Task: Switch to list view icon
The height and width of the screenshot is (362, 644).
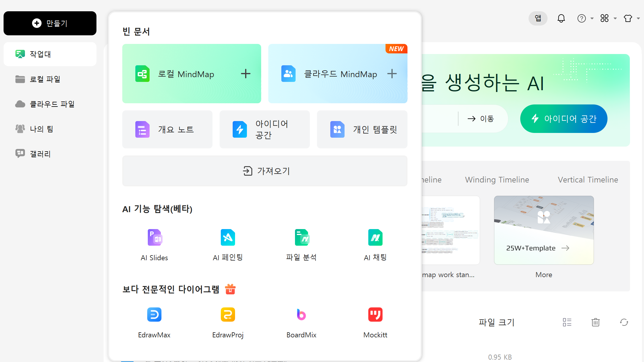Action: [x=567, y=322]
